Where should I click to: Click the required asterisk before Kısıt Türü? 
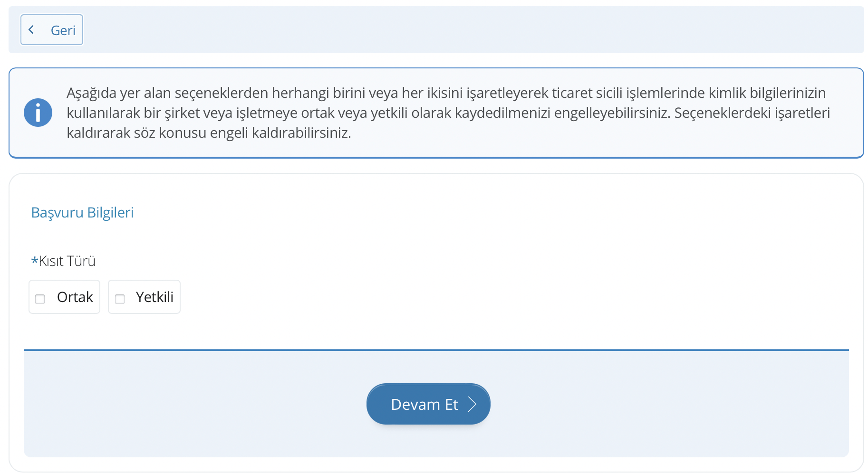click(x=34, y=261)
